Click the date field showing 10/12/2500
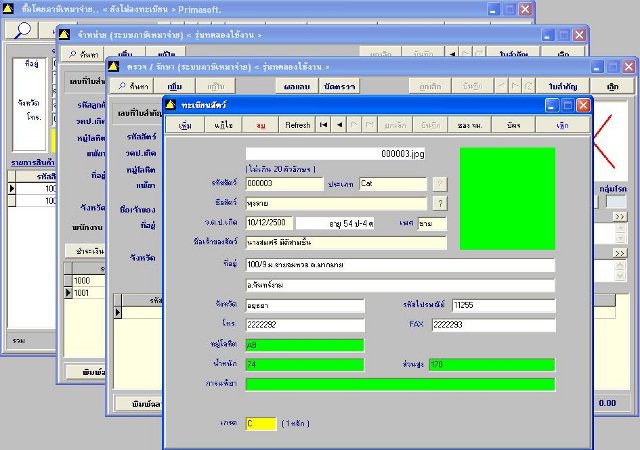Viewport: 640px width, 450px height. 268,222
